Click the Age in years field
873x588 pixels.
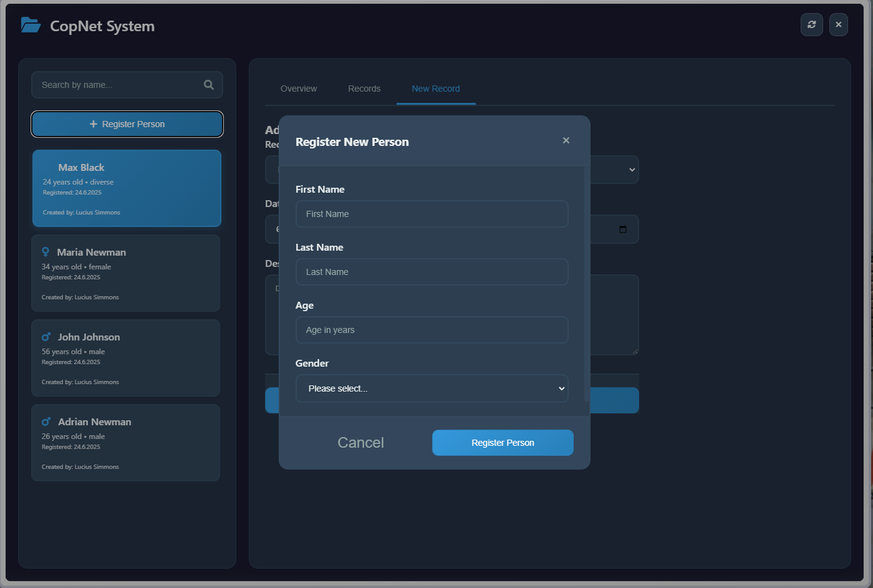432,330
